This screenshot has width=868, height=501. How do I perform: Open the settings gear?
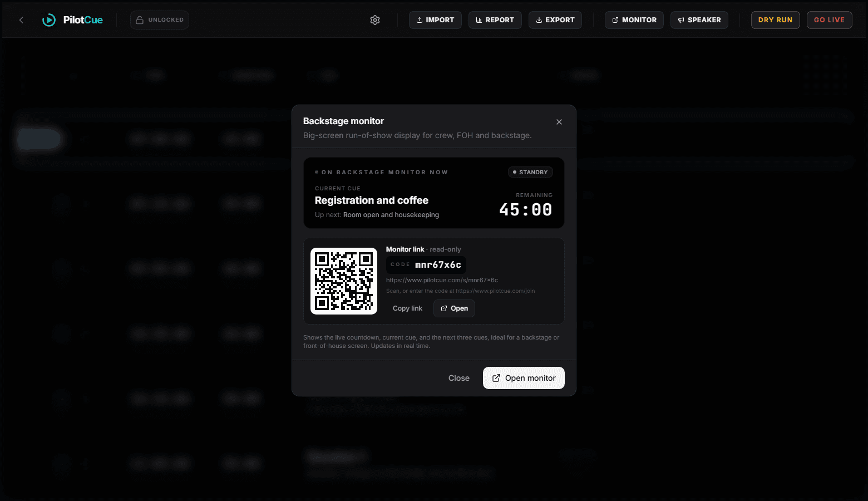pyautogui.click(x=375, y=20)
